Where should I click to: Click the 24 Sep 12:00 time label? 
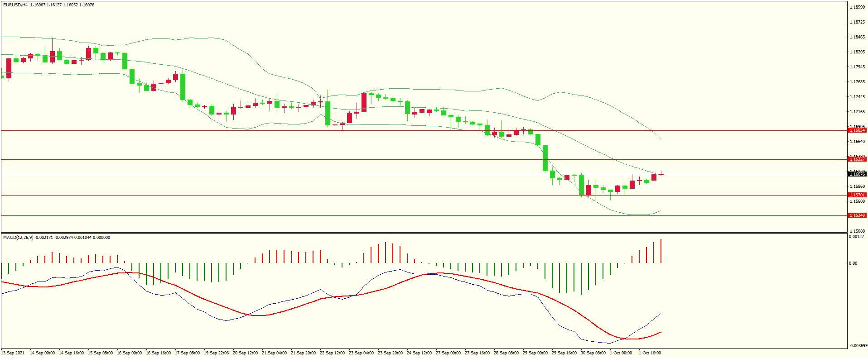[420, 353]
